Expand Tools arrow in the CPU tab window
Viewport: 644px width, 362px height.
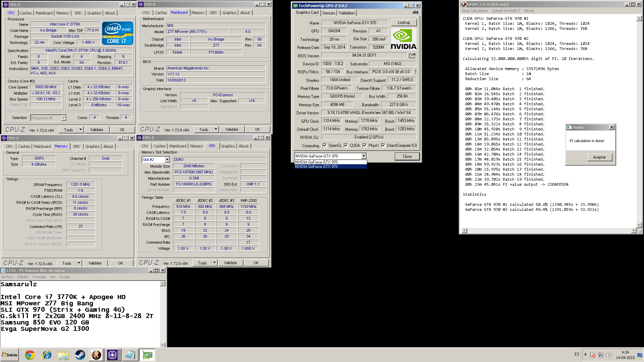click(x=80, y=130)
